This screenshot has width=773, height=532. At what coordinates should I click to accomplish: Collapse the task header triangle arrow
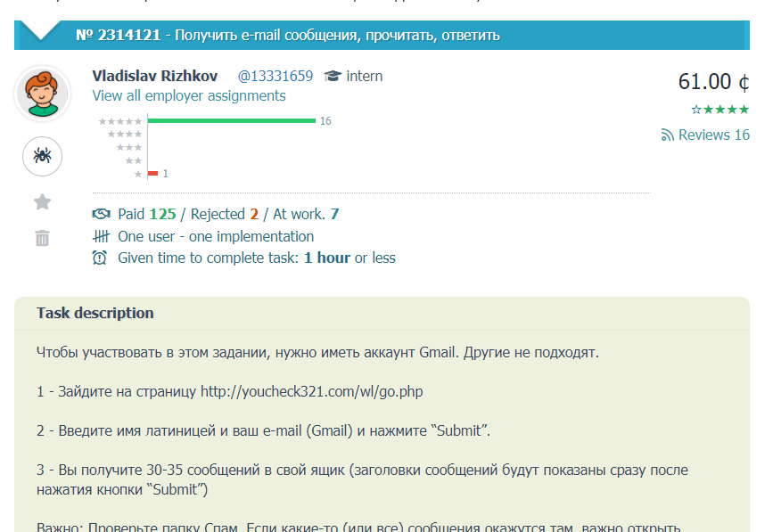pos(41,33)
